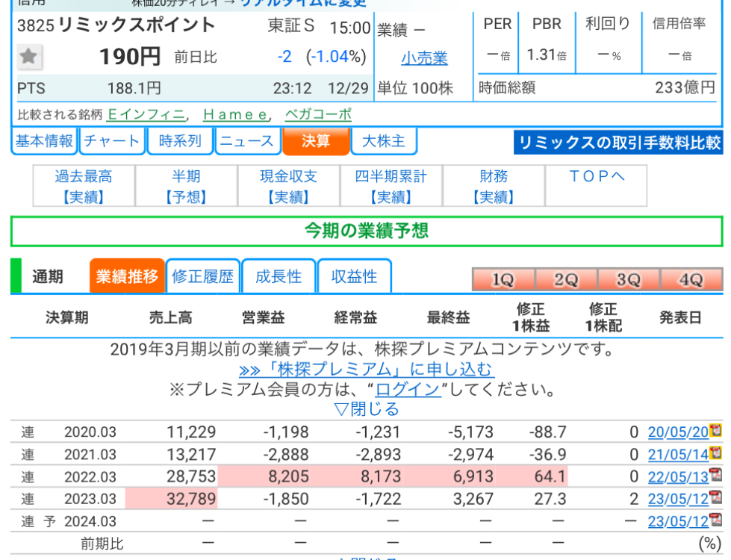Open compared stock ベガコーポ
Image resolution: width=731 pixels, height=560 pixels.
click(318, 114)
